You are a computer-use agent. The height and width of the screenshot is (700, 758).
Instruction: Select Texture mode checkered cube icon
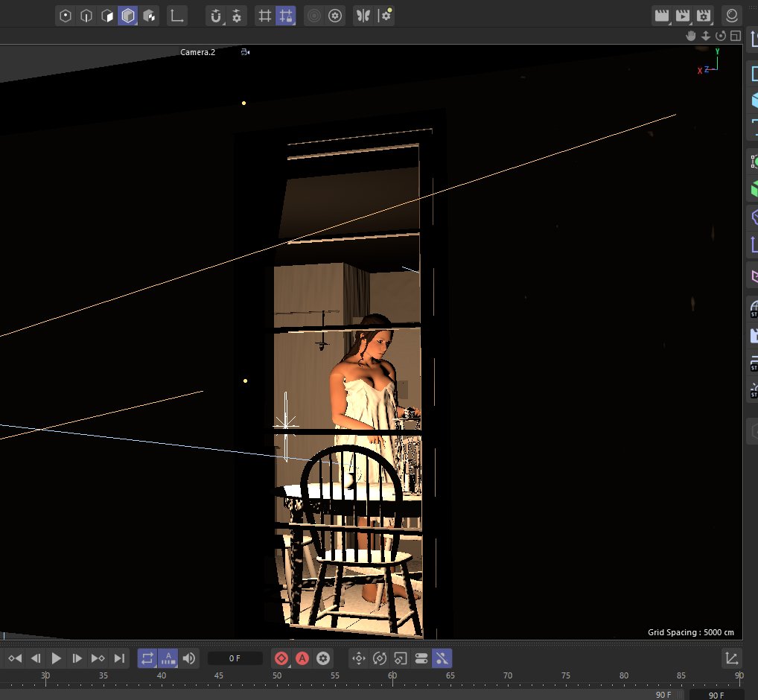click(149, 16)
